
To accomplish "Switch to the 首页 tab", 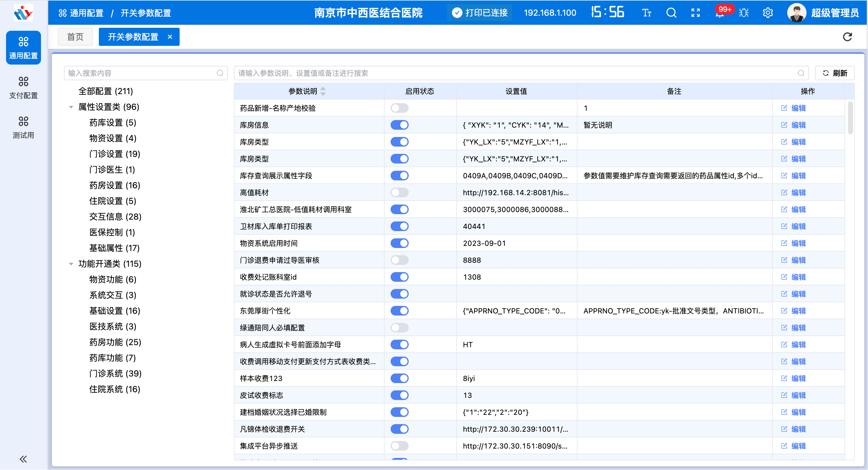I will (75, 37).
